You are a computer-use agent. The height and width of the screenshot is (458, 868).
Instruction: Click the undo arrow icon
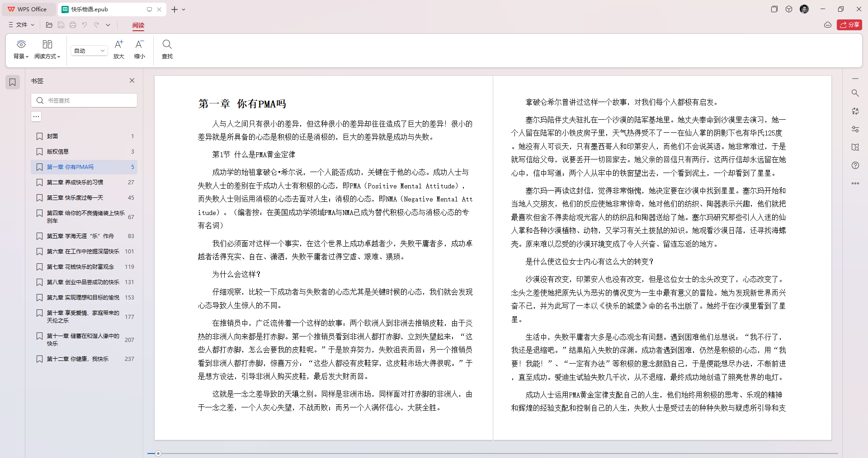pyautogui.click(x=84, y=25)
